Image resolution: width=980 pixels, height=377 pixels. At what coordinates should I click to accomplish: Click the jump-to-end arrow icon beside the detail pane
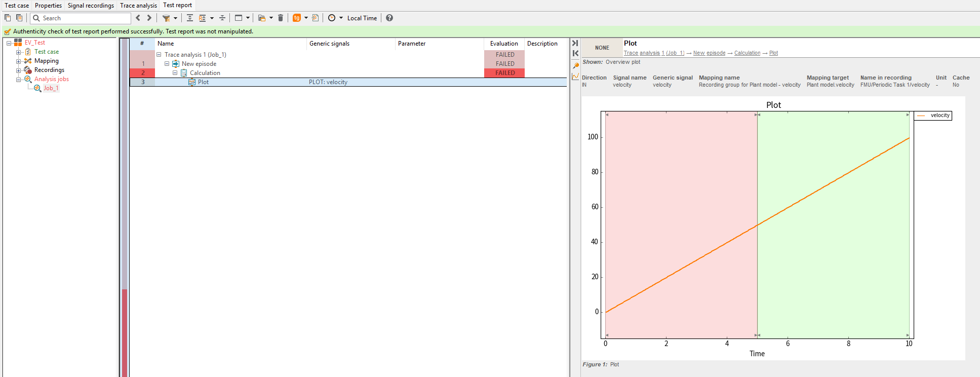[x=575, y=43]
